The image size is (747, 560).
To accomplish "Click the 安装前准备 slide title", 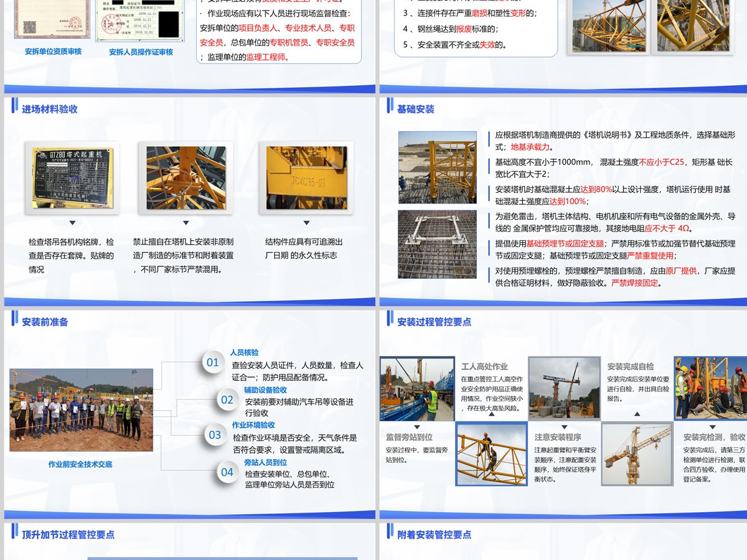I will coord(45,322).
